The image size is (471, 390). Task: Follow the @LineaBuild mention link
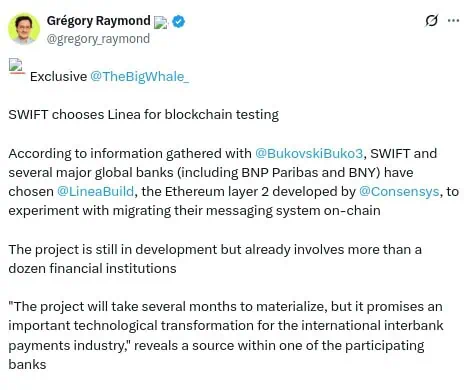(x=96, y=192)
